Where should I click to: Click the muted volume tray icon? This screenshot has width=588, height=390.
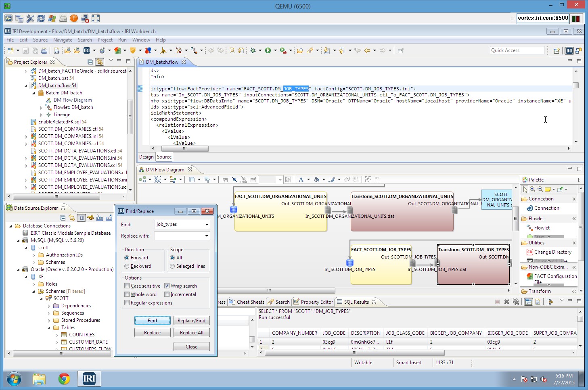(x=544, y=379)
